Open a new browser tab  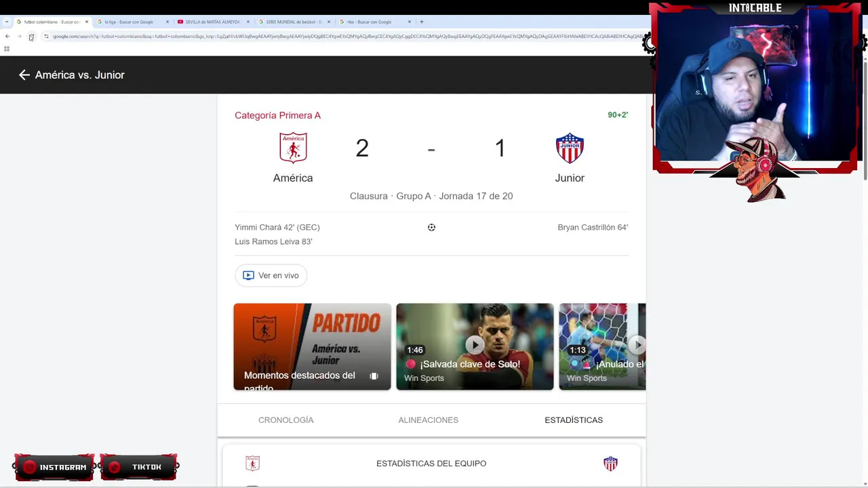[x=422, y=22]
